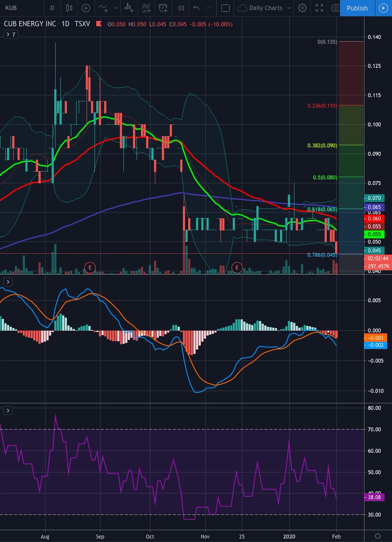Open chart settings gear icon
This screenshot has width=392, height=542.
(303, 8)
